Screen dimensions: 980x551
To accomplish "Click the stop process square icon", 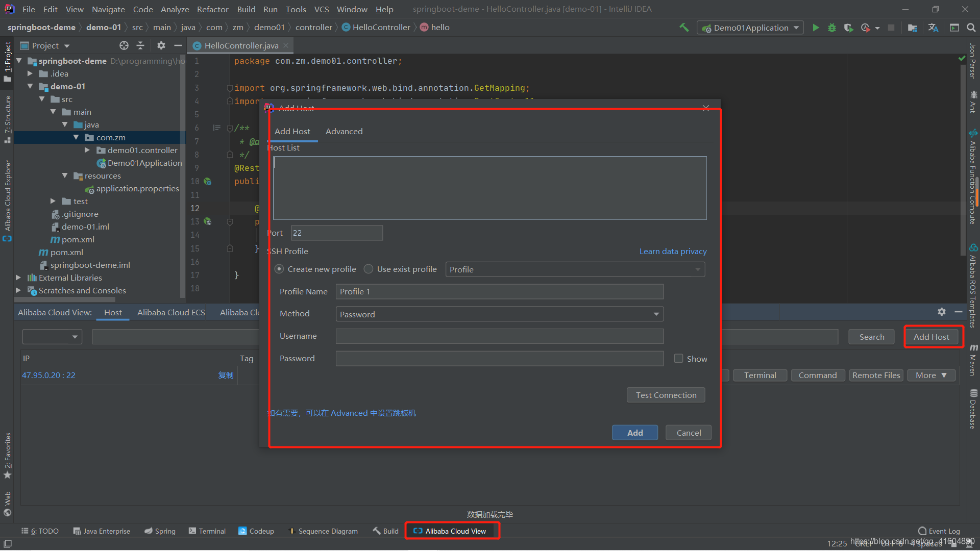I will click(891, 28).
